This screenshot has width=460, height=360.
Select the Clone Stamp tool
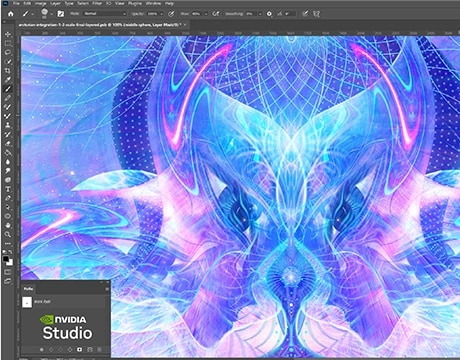8,125
